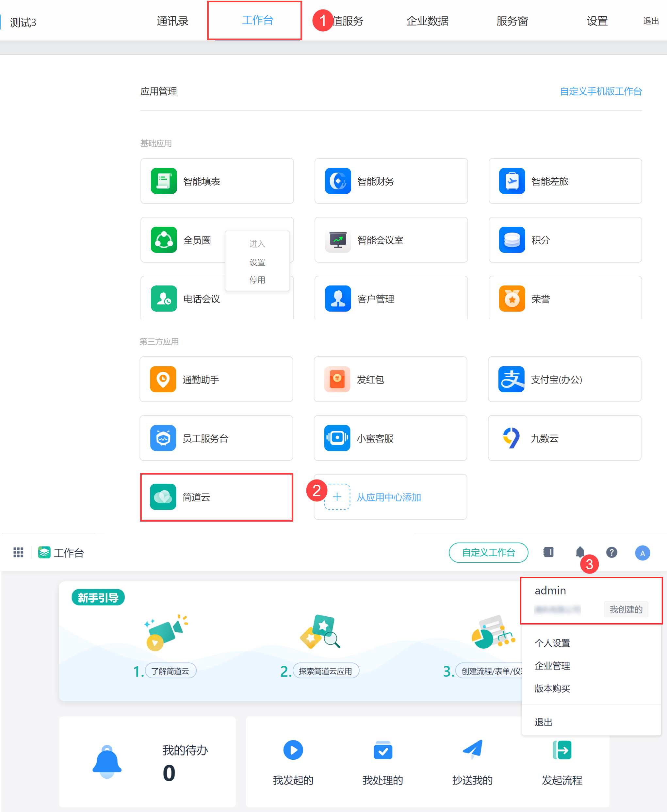Click the 全员圈 green icon
667x812 pixels.
tap(164, 240)
